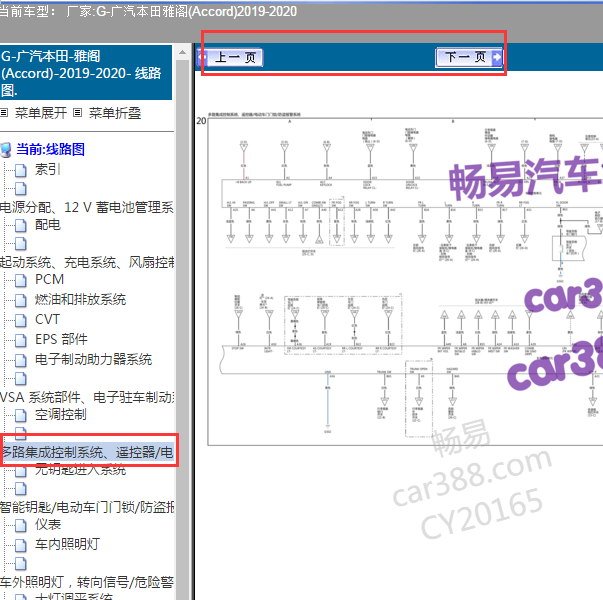Click the page icon next to 配电
Viewport: 603px width, 600px height.
click(21, 225)
